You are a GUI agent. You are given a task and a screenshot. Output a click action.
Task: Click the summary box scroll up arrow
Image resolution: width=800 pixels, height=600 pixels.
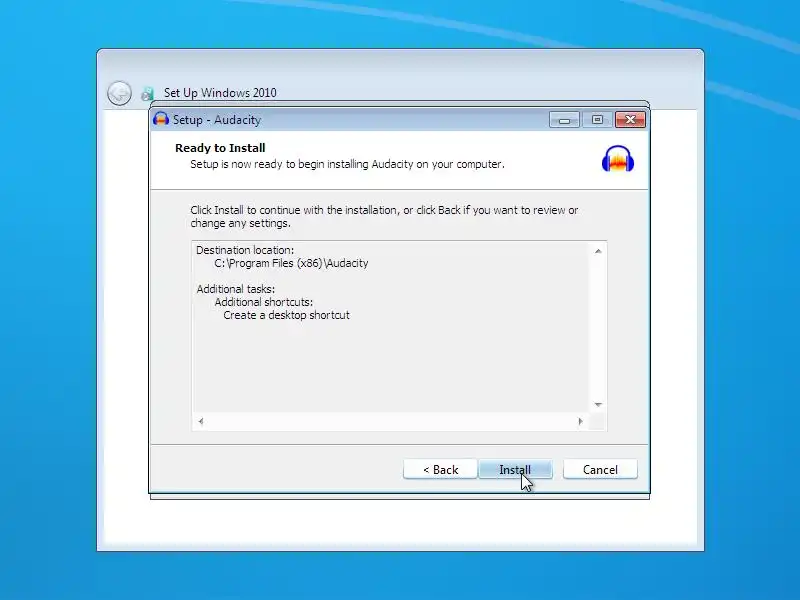(598, 251)
